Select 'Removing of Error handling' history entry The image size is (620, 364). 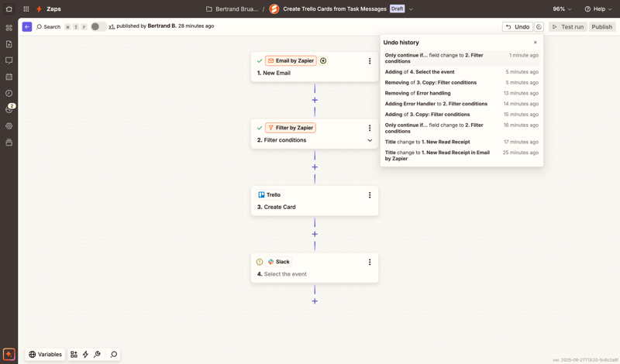461,93
